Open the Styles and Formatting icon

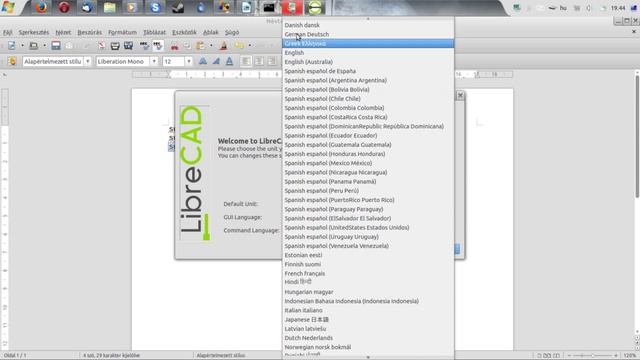12,61
